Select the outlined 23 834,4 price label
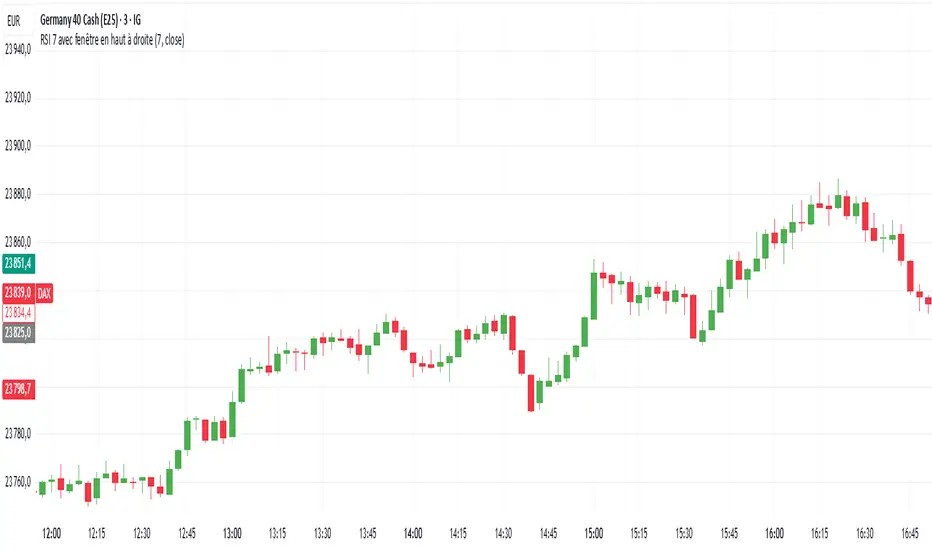 tap(18, 312)
